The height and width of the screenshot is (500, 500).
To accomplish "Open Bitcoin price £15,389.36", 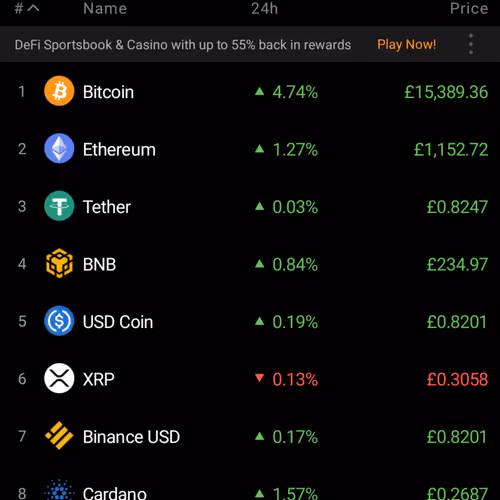I will [446, 92].
